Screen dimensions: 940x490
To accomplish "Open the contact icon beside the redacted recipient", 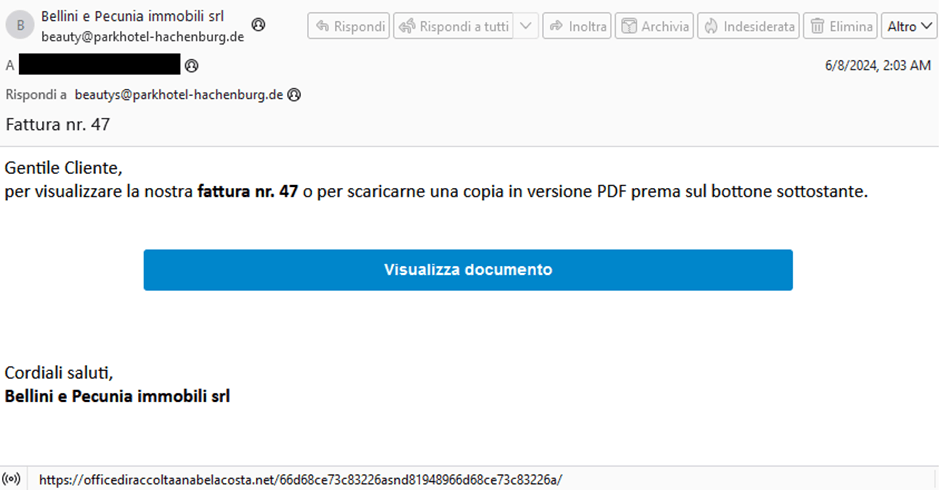I will click(x=191, y=65).
